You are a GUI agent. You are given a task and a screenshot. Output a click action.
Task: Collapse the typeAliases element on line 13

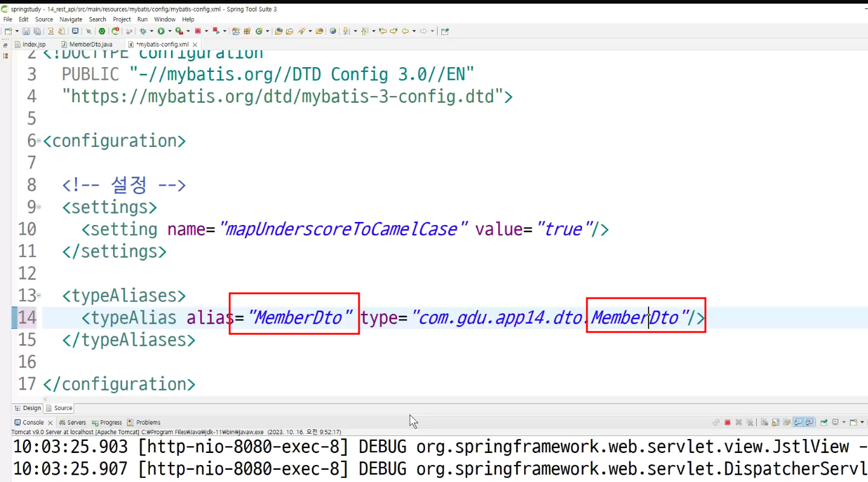pos(39,296)
